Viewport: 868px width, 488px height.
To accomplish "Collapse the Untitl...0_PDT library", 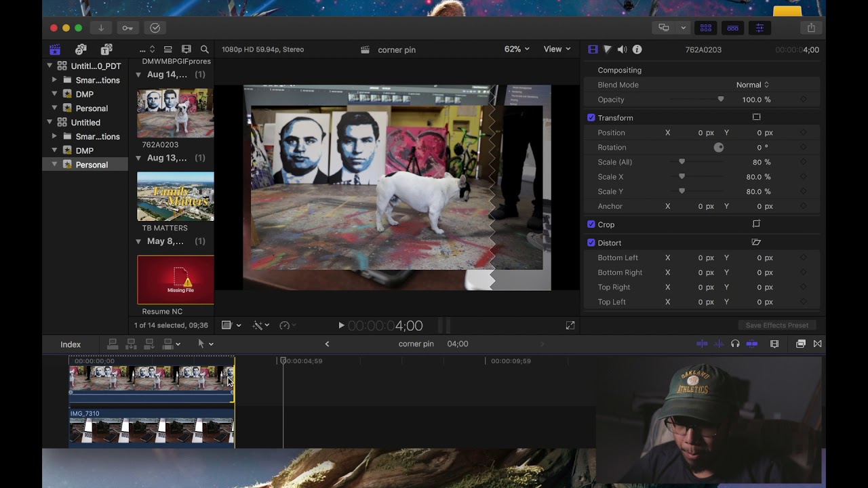I will click(50, 66).
